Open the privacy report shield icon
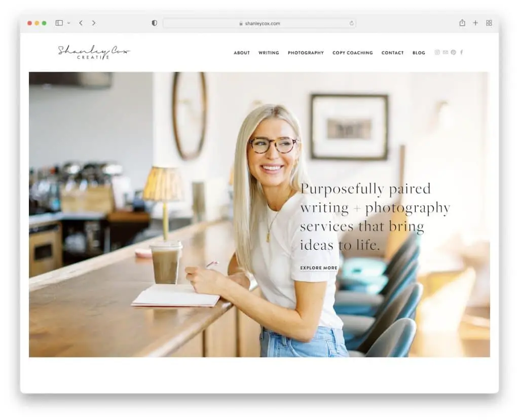The height and width of the screenshot is (420, 519). (x=154, y=23)
